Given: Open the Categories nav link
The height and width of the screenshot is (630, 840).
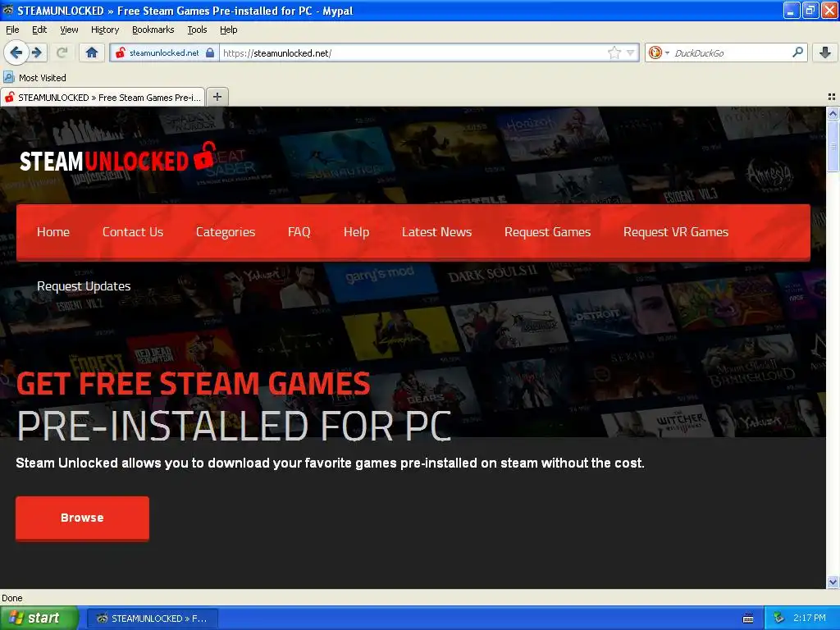Looking at the screenshot, I should click(x=226, y=232).
